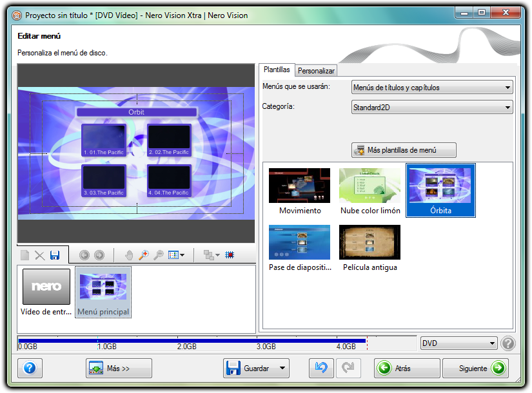
Task: Select the Menú principal thumbnail
Action: click(103, 292)
